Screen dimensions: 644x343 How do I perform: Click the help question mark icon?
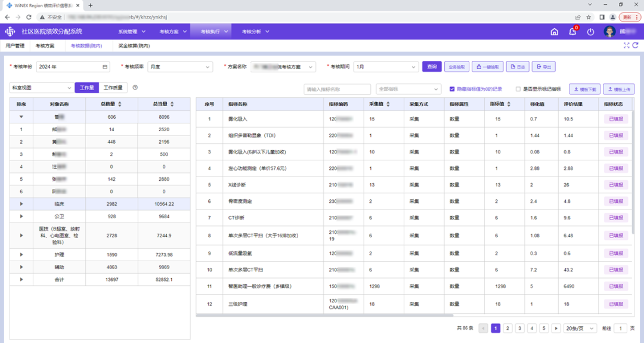coord(135,88)
